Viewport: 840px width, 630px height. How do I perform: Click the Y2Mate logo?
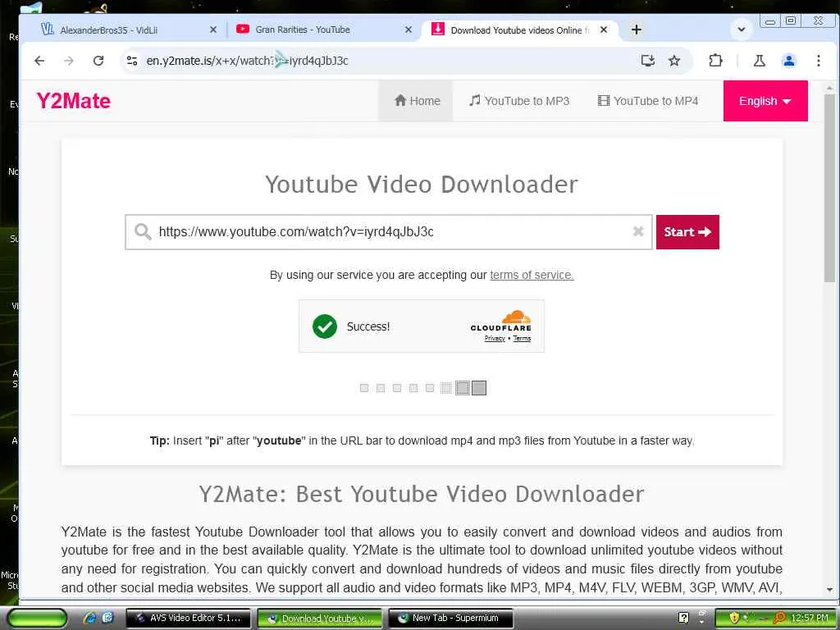pyautogui.click(x=73, y=101)
